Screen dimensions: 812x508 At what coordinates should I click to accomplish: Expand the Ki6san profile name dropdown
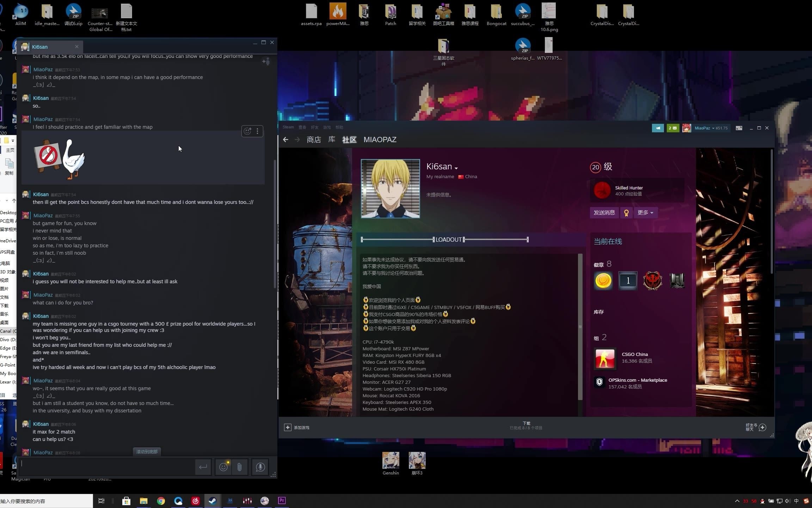[456, 168]
